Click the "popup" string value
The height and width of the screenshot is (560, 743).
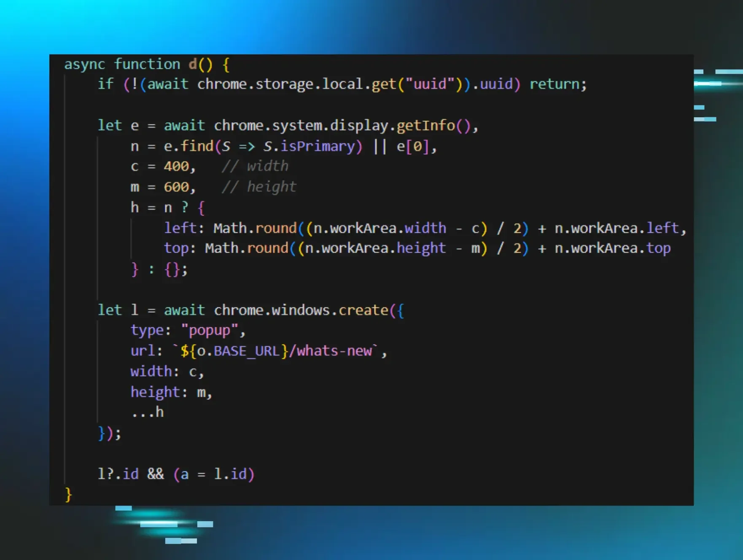(x=209, y=331)
